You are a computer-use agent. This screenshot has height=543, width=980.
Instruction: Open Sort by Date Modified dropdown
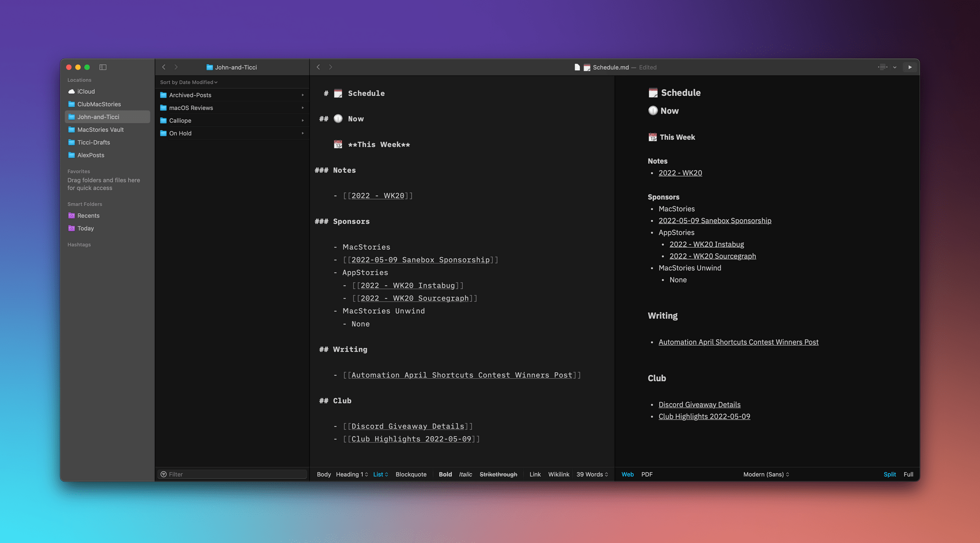[189, 82]
